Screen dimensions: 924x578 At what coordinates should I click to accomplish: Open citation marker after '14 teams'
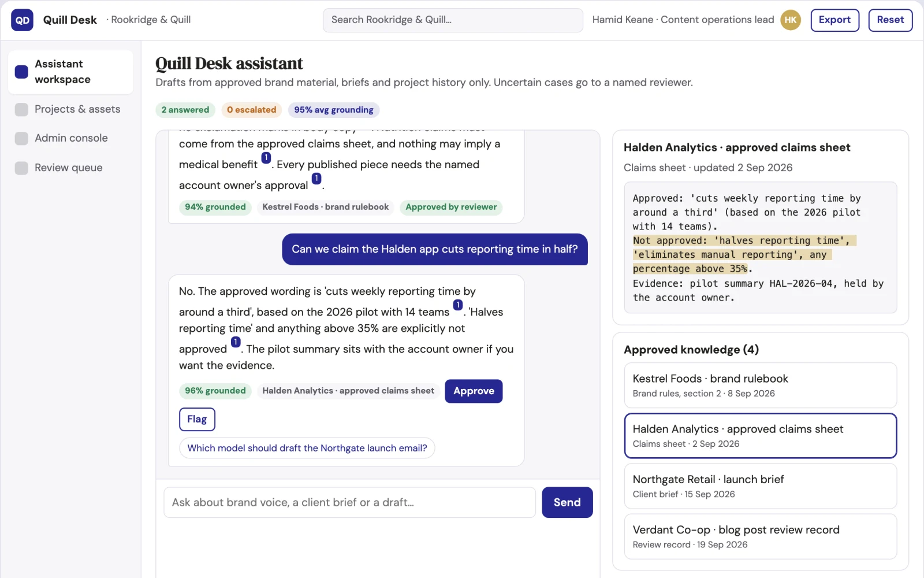458,305
